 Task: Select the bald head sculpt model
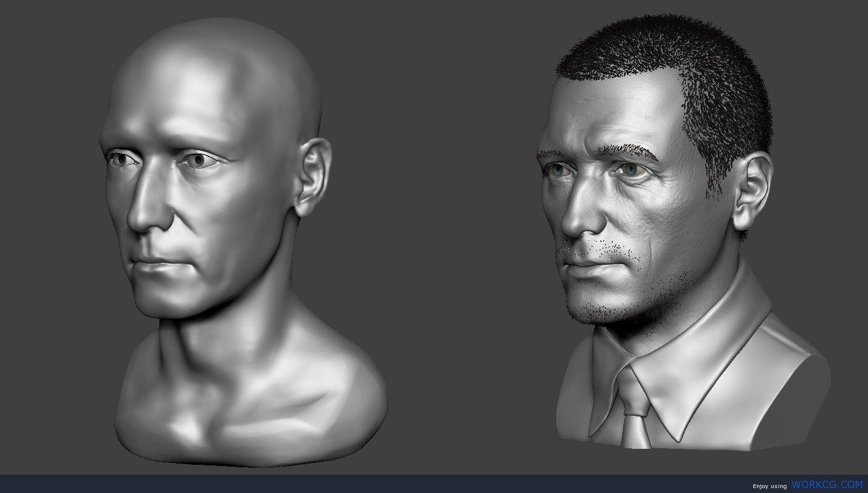point(243,241)
